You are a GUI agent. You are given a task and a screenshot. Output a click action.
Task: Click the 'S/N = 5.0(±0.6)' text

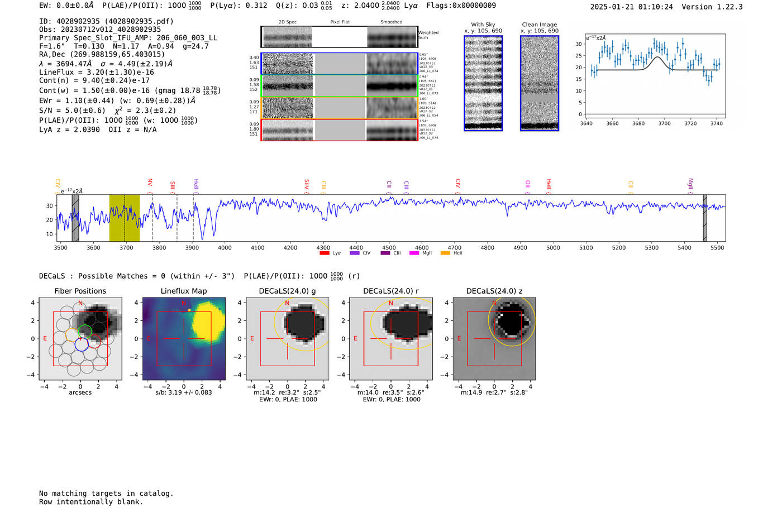tap(72, 111)
